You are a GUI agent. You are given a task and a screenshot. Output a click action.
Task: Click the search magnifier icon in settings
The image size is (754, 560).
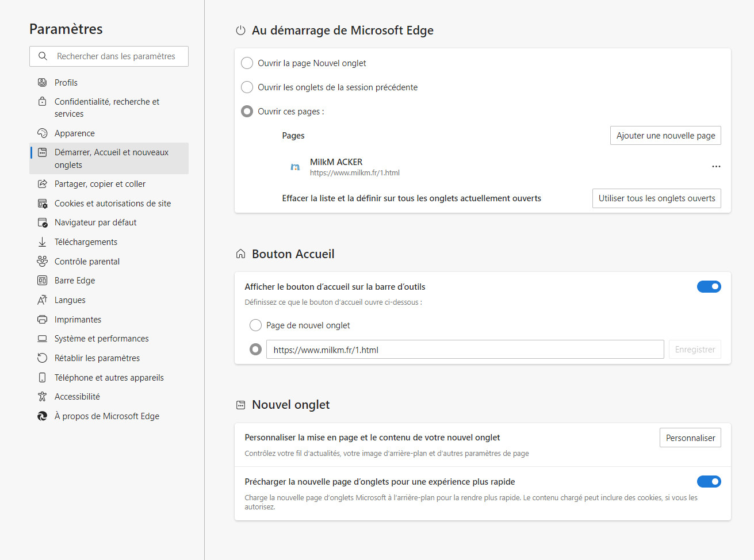coord(43,56)
